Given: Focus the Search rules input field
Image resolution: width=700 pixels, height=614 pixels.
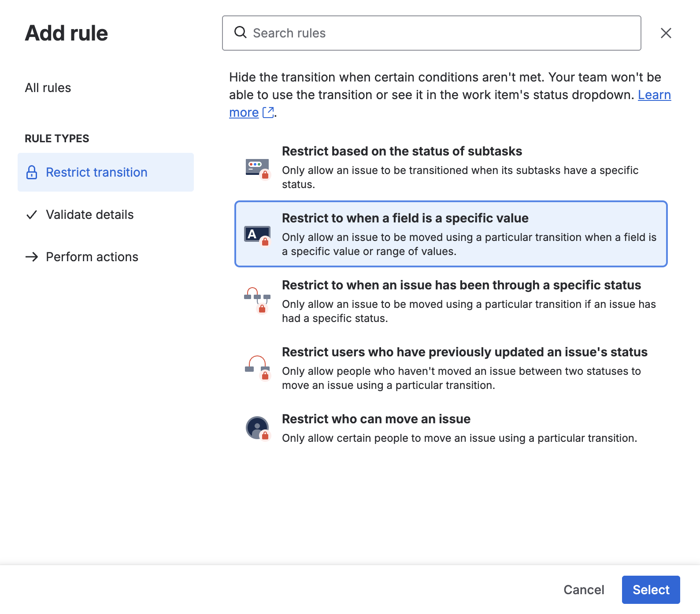Looking at the screenshot, I should (x=441, y=33).
